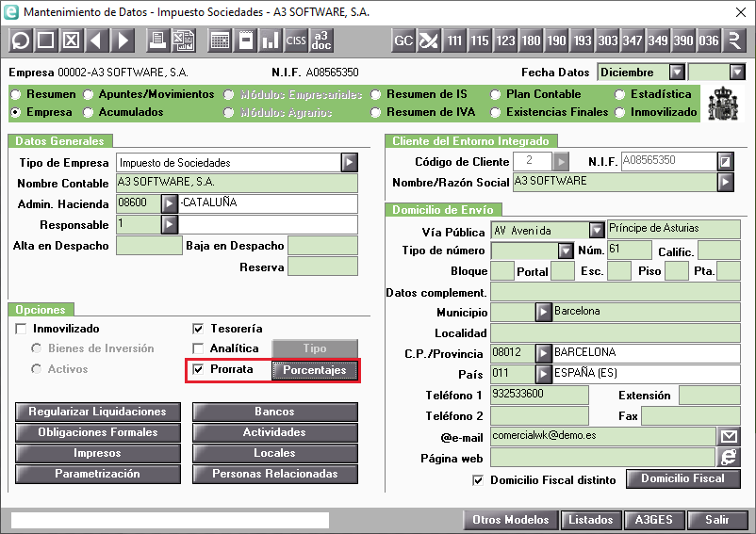Select the Plan Contable option
The width and height of the screenshot is (756, 534).
[x=496, y=94]
